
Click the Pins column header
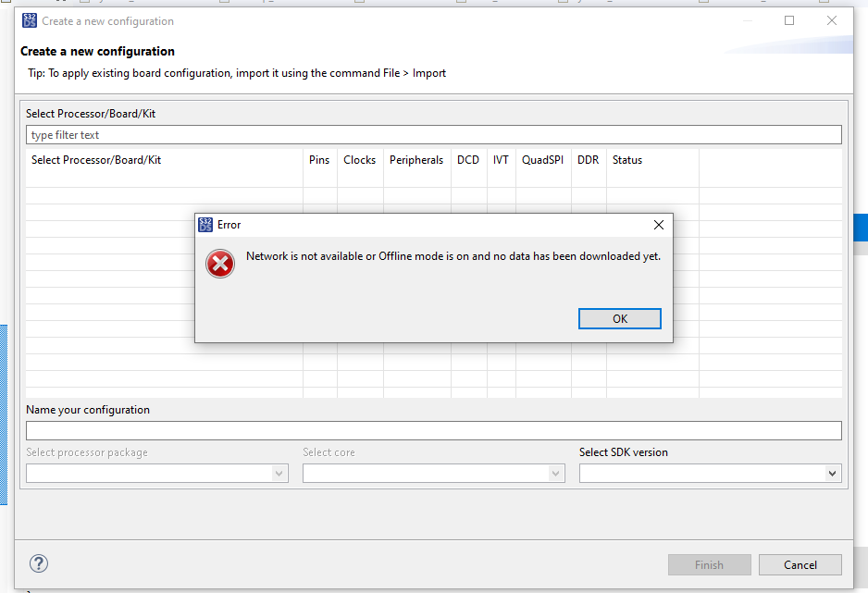pyautogui.click(x=319, y=160)
